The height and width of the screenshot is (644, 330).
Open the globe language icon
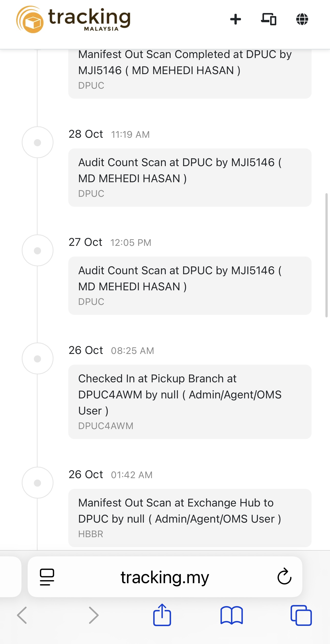(x=302, y=19)
